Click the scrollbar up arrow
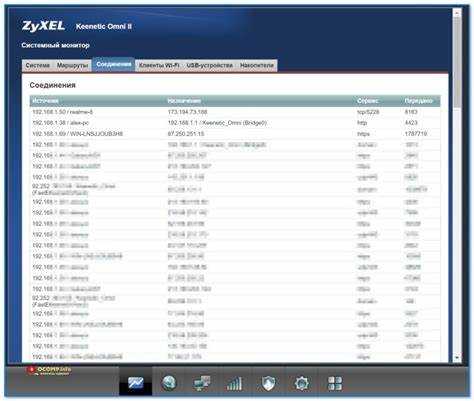The width and height of the screenshot is (474, 401). coord(457,13)
